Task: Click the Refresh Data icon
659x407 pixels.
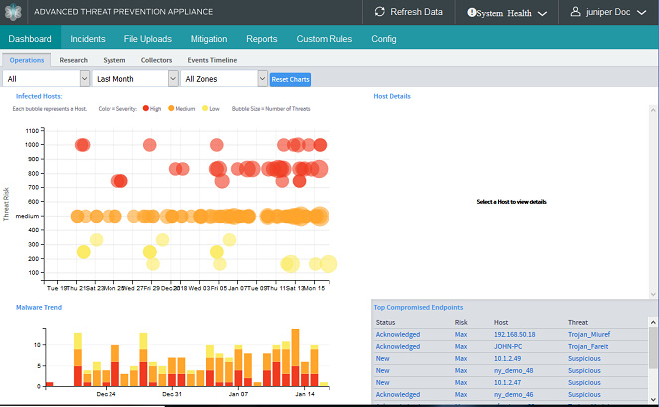Action: tap(382, 12)
